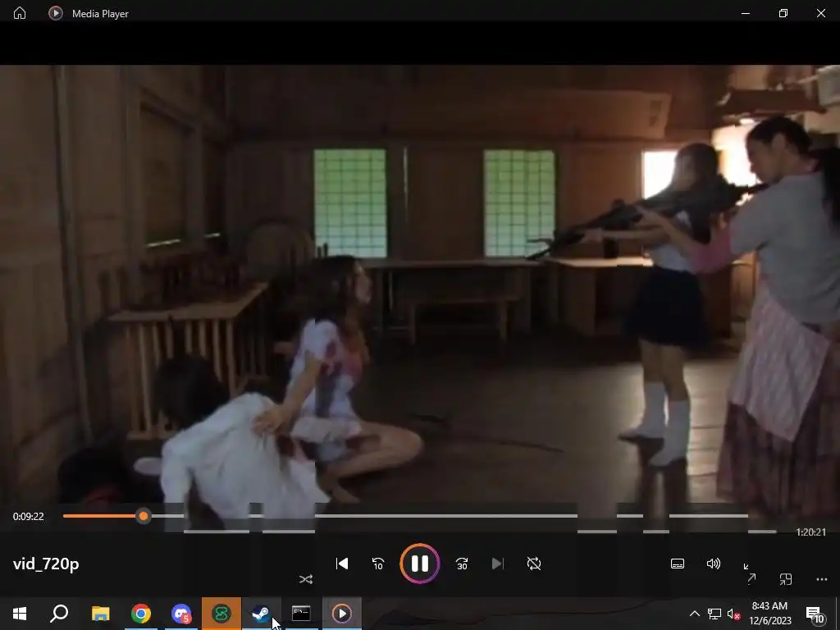840x630 pixels.
Task: Go to the next track
Action: [497, 564]
